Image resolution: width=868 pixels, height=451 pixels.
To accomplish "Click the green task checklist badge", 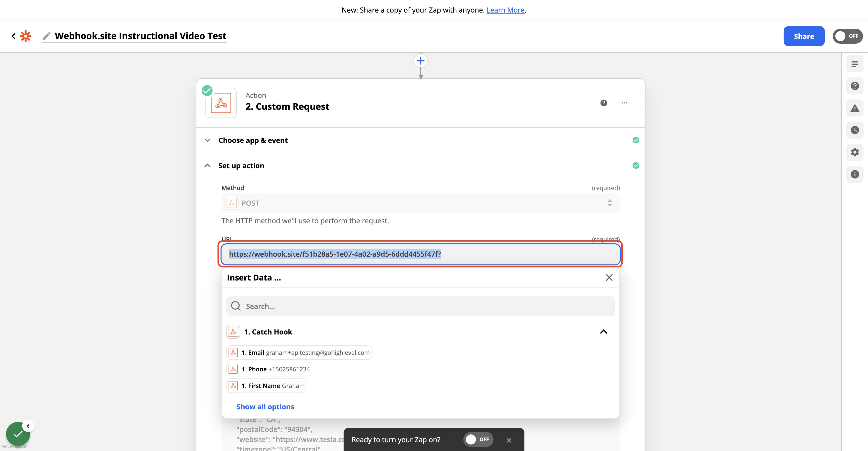I will 18,434.
